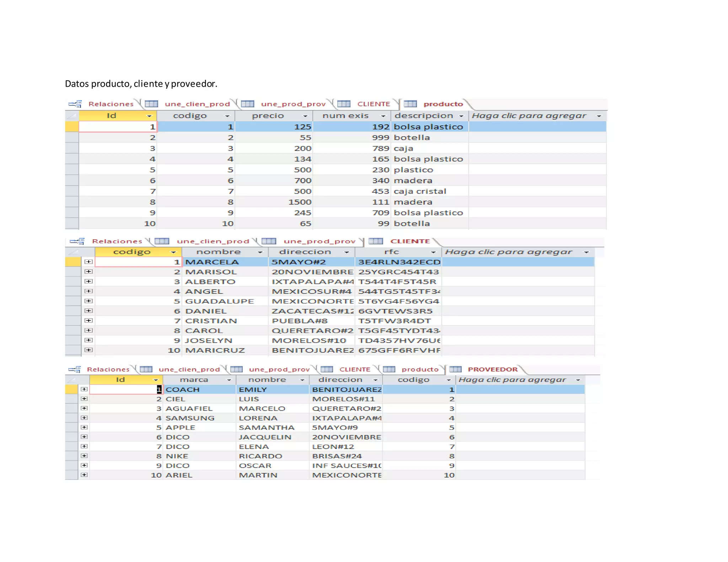
Task: Click table icon before une_clien_prod in top table
Action: click(151, 104)
